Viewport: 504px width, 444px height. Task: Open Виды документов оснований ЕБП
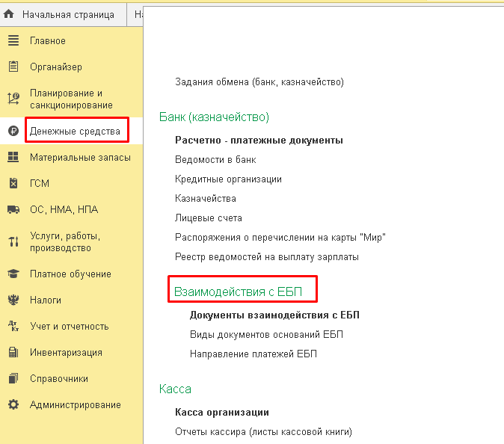(x=266, y=334)
